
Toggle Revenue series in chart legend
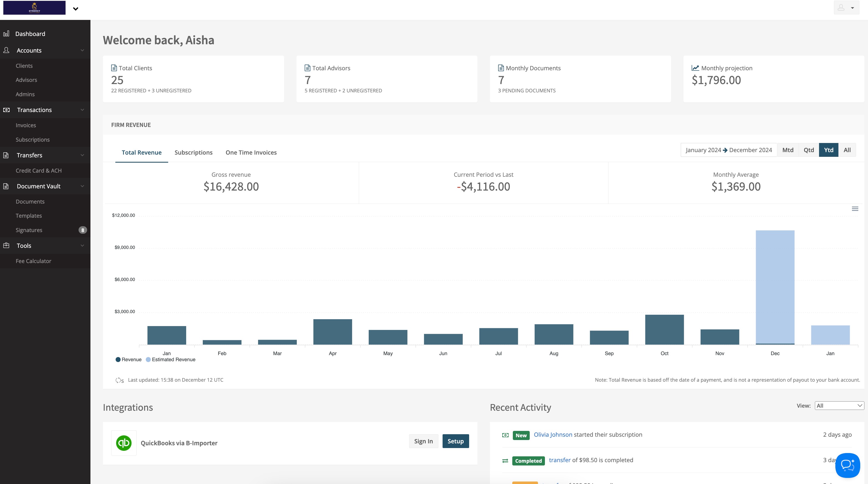tap(128, 360)
